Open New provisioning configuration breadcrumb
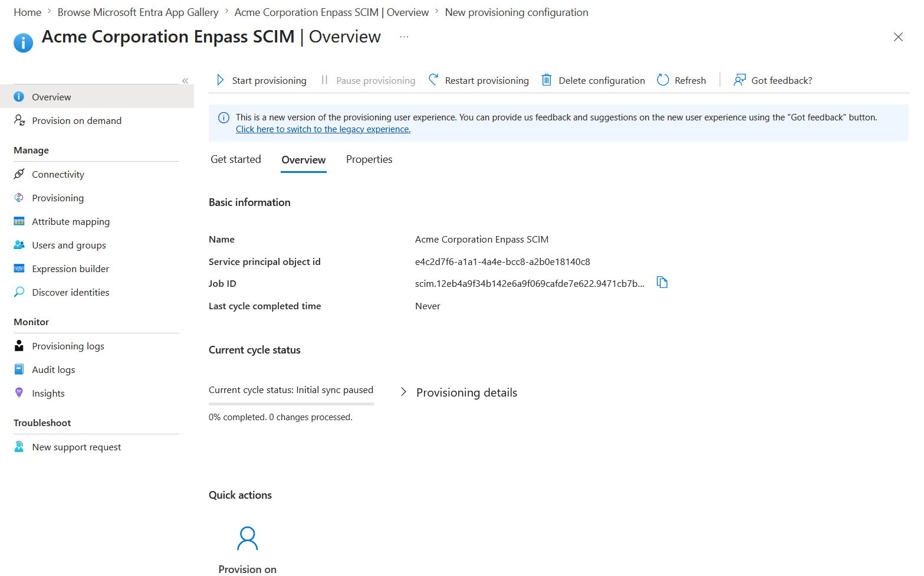 click(x=517, y=12)
